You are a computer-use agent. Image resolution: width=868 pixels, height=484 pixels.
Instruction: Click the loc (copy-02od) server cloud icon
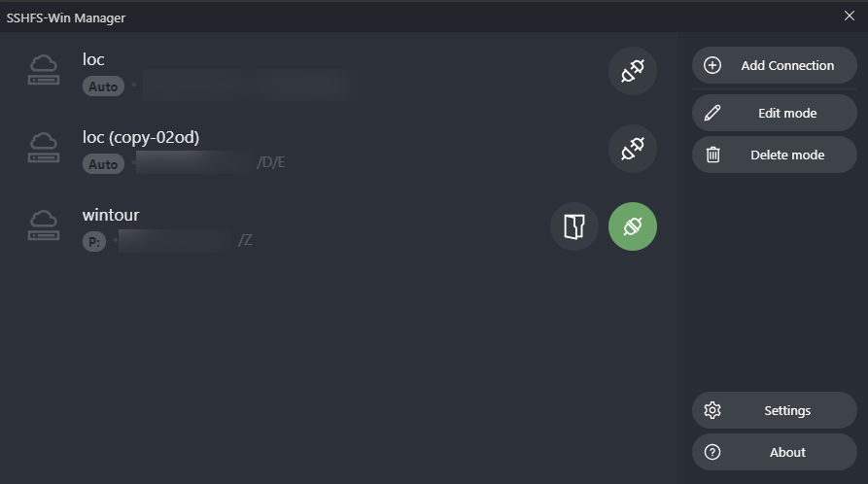click(x=44, y=149)
